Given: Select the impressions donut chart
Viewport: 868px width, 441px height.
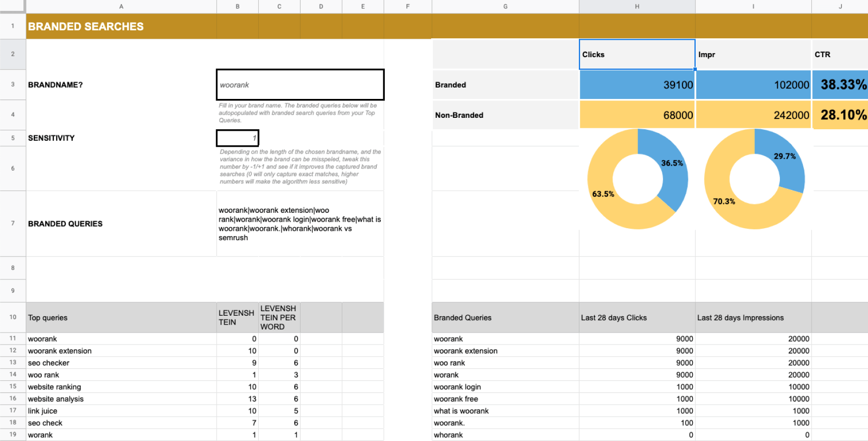Looking at the screenshot, I should click(x=754, y=179).
